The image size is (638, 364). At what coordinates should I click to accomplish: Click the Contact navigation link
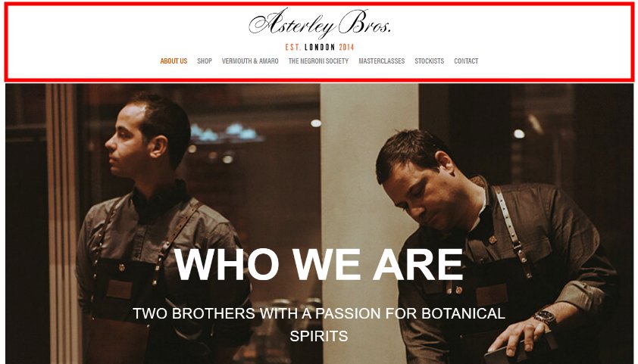466,61
